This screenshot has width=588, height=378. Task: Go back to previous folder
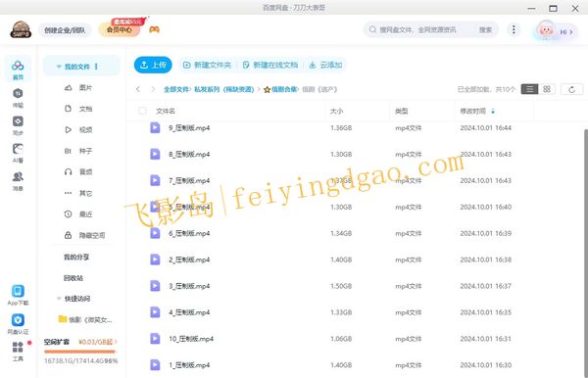[x=138, y=89]
